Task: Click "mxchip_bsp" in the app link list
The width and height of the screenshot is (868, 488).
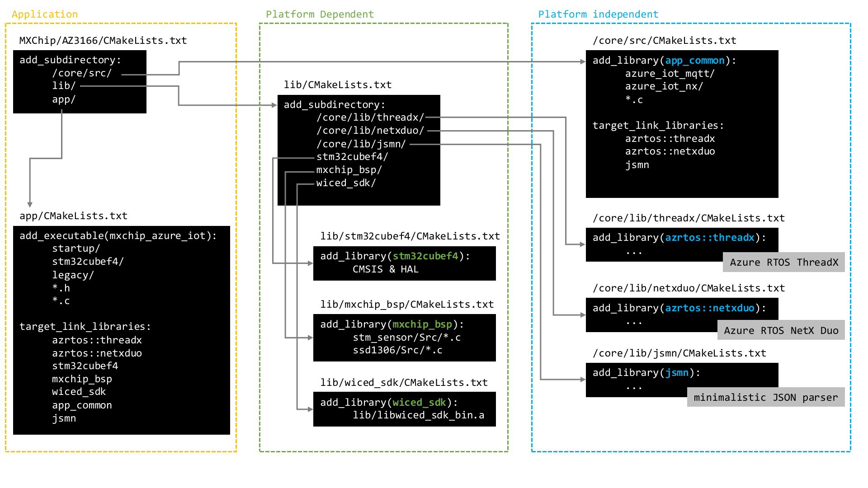Action: click(82, 379)
